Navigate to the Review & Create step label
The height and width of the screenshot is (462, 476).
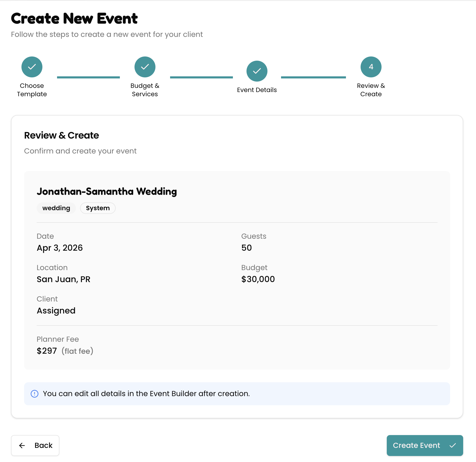371,90
